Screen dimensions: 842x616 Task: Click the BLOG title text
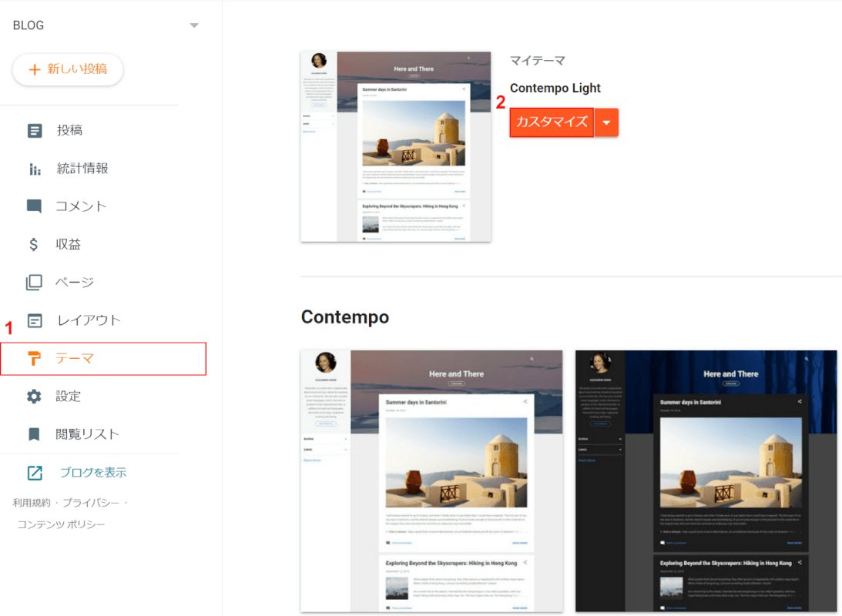click(29, 25)
